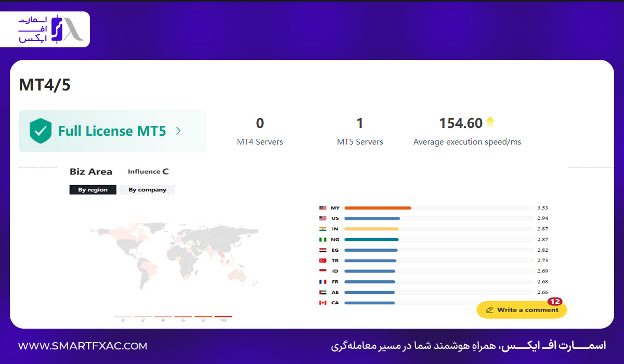
Task: Click the Biz Area heading
Action: coord(91,172)
